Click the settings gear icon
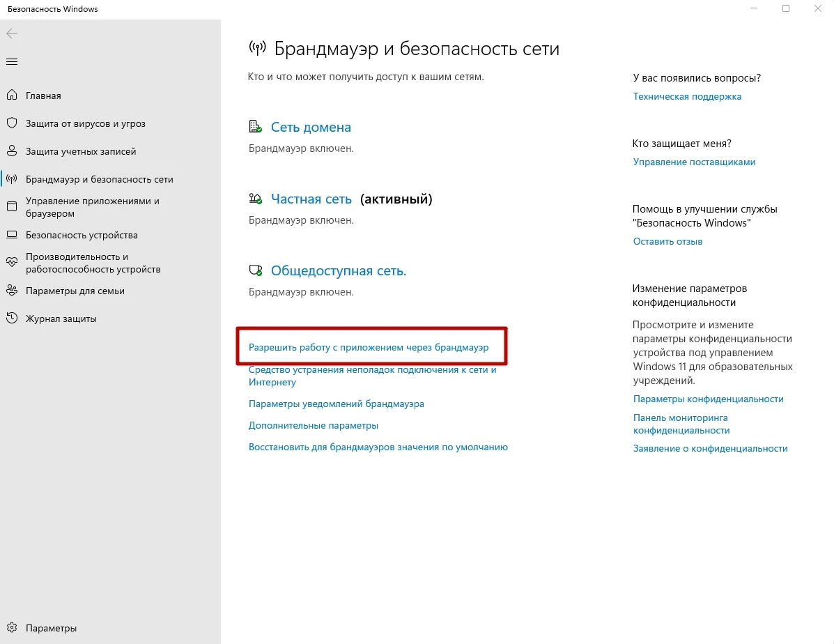Screen dimensions: 834x644 [12, 628]
